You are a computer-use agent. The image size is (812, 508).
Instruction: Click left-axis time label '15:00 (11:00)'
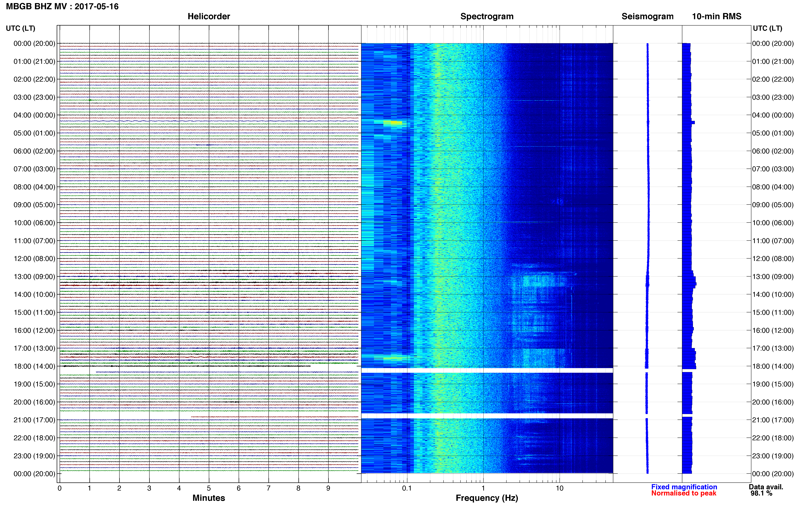point(34,312)
